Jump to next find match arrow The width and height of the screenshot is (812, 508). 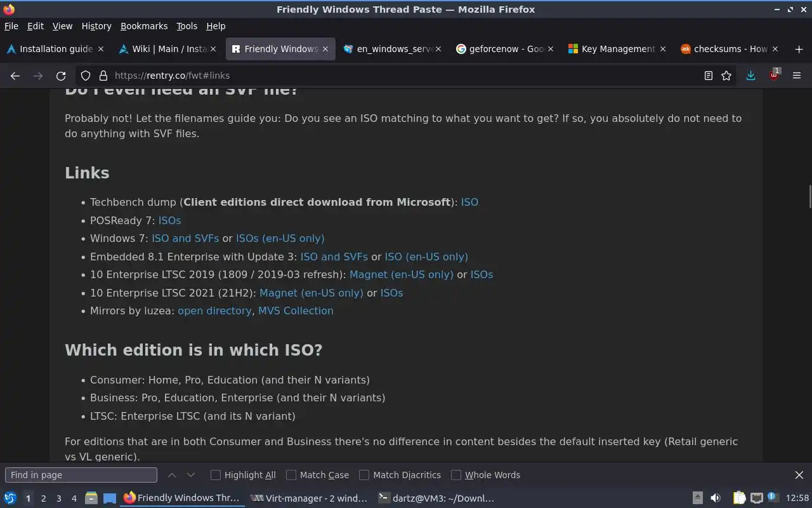191,475
